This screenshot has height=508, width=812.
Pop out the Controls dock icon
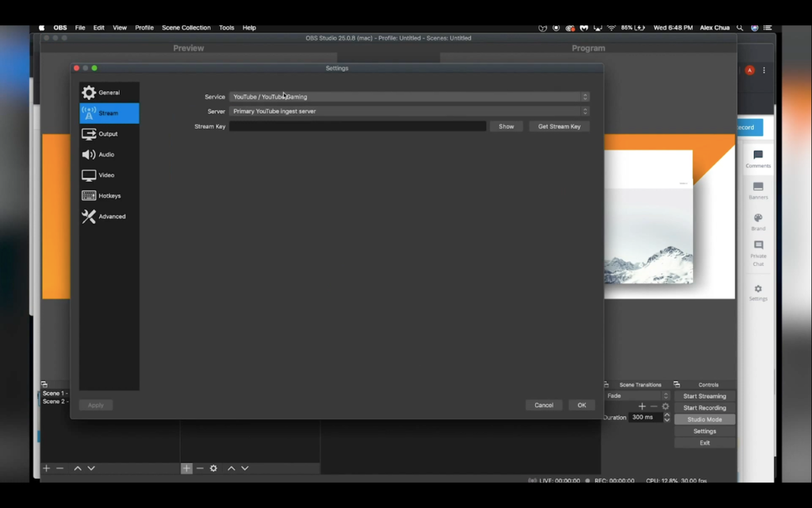tap(677, 385)
